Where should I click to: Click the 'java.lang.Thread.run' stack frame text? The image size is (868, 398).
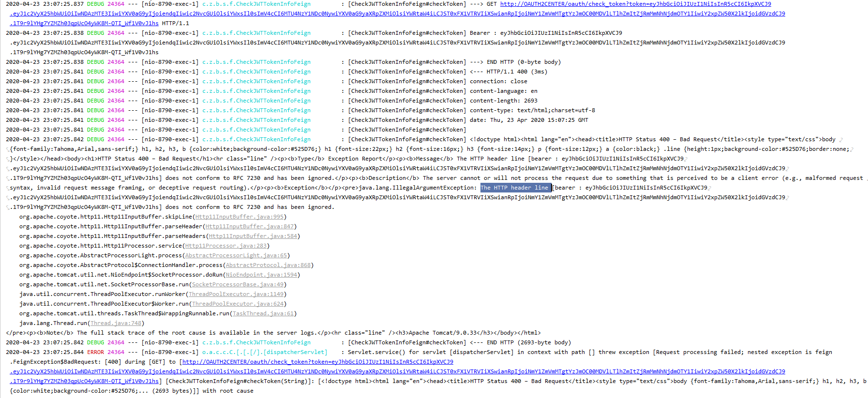click(53, 323)
